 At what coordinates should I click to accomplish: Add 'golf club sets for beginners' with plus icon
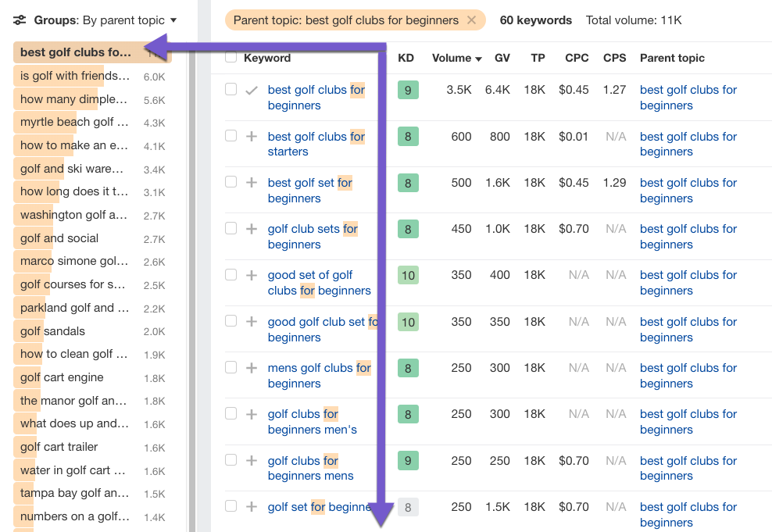pyautogui.click(x=252, y=229)
